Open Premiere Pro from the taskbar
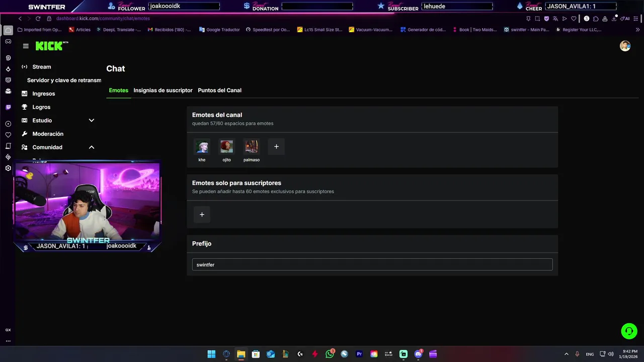 [359, 354]
